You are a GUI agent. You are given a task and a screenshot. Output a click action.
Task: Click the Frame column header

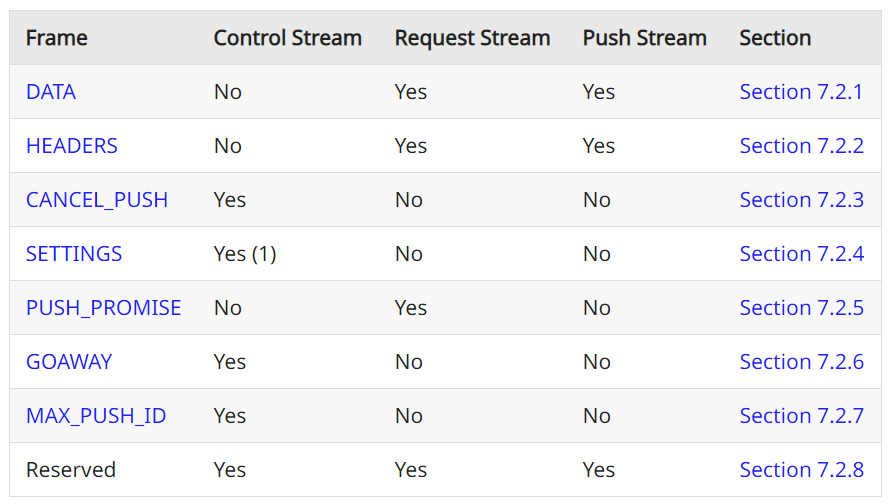(57, 39)
